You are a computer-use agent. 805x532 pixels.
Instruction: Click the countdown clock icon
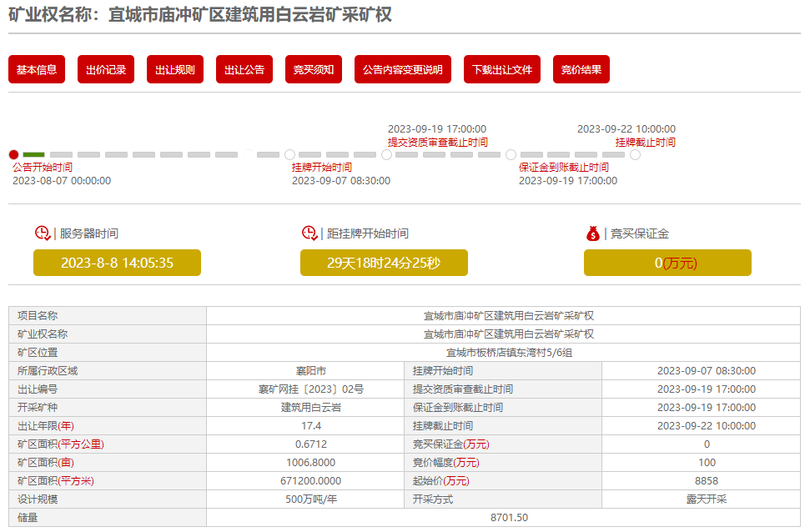pyautogui.click(x=309, y=233)
